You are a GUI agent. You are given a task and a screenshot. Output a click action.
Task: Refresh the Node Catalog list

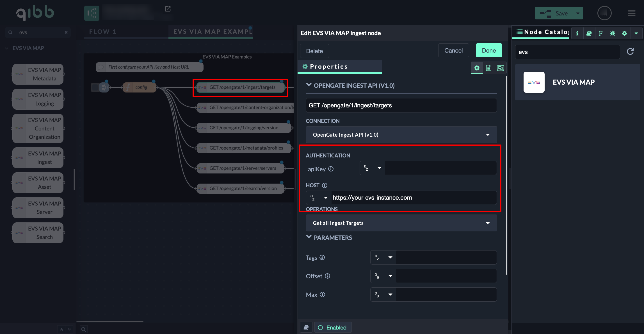pos(630,51)
